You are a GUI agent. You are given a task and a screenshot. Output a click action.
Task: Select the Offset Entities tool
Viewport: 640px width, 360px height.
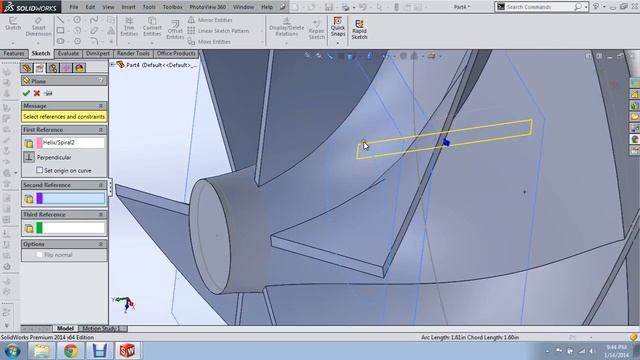[175, 30]
